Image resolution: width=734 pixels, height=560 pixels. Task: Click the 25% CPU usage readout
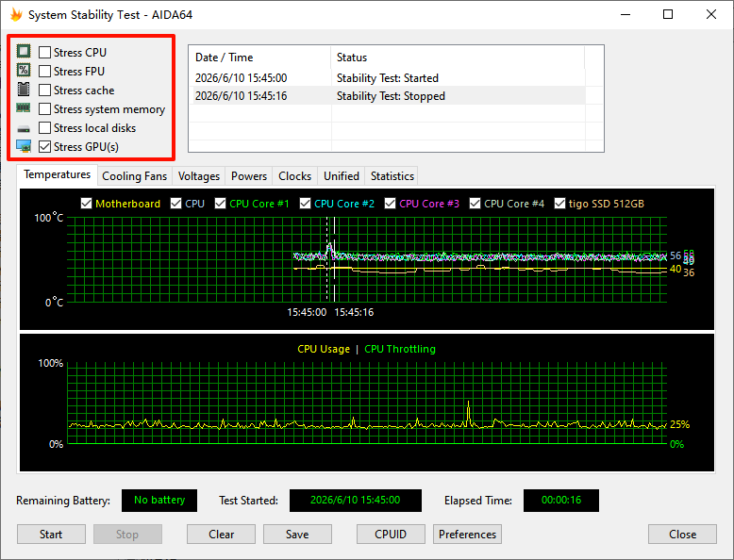[679, 424]
